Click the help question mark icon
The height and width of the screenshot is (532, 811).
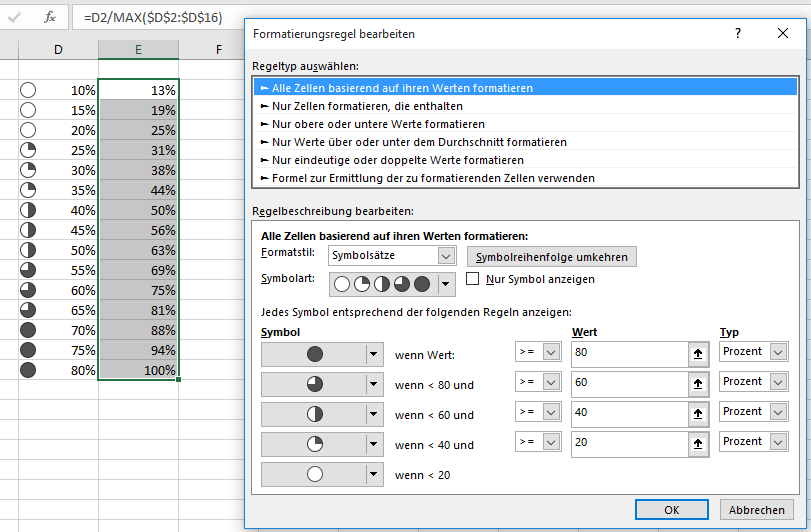[738, 33]
